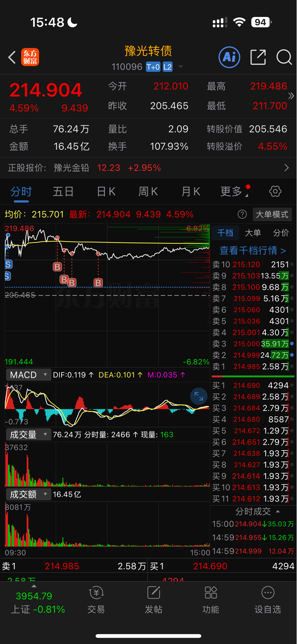Select 买11 214.612 order row
This screenshot has width=297, height=644.
[x=253, y=499]
